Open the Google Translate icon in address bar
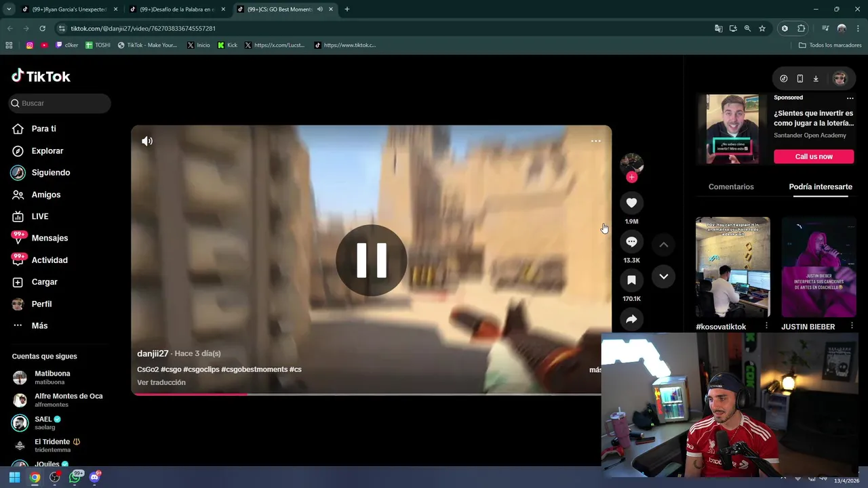The height and width of the screenshot is (488, 868). [718, 28]
